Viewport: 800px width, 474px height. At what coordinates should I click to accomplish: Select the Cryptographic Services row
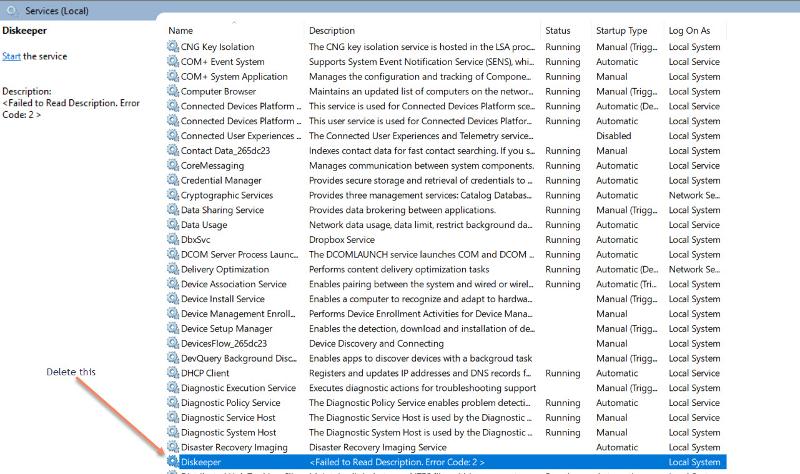point(227,196)
